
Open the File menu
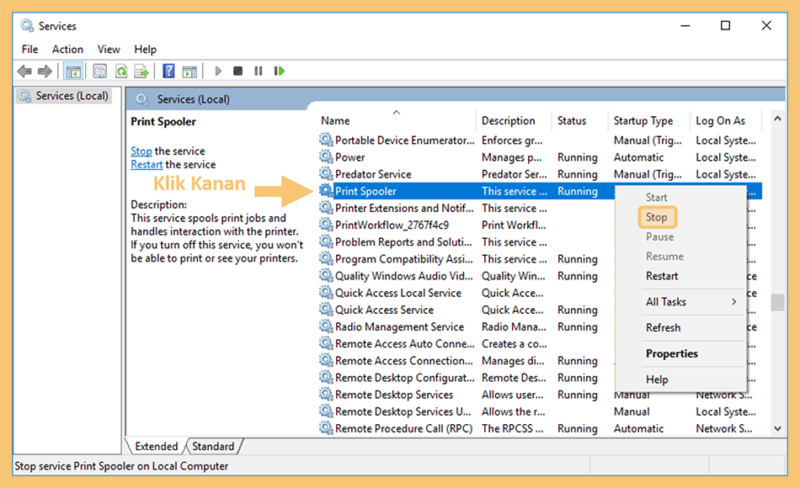30,50
